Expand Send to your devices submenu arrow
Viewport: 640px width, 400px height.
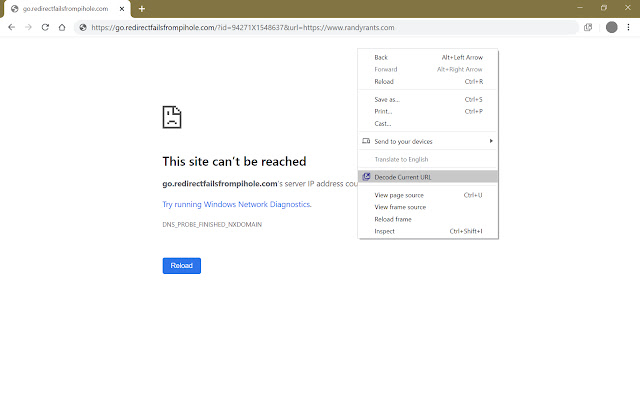[491, 141]
